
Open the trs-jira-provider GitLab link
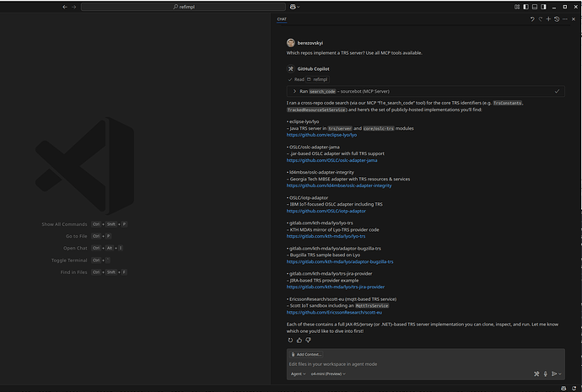336,287
